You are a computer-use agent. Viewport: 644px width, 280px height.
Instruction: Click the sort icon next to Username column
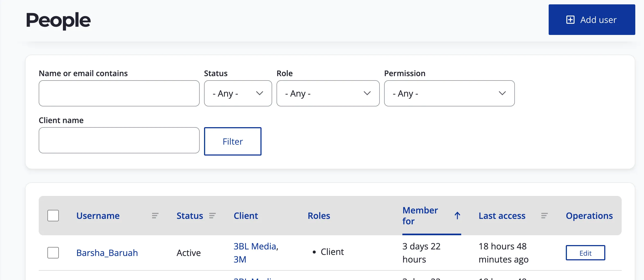[x=155, y=216]
